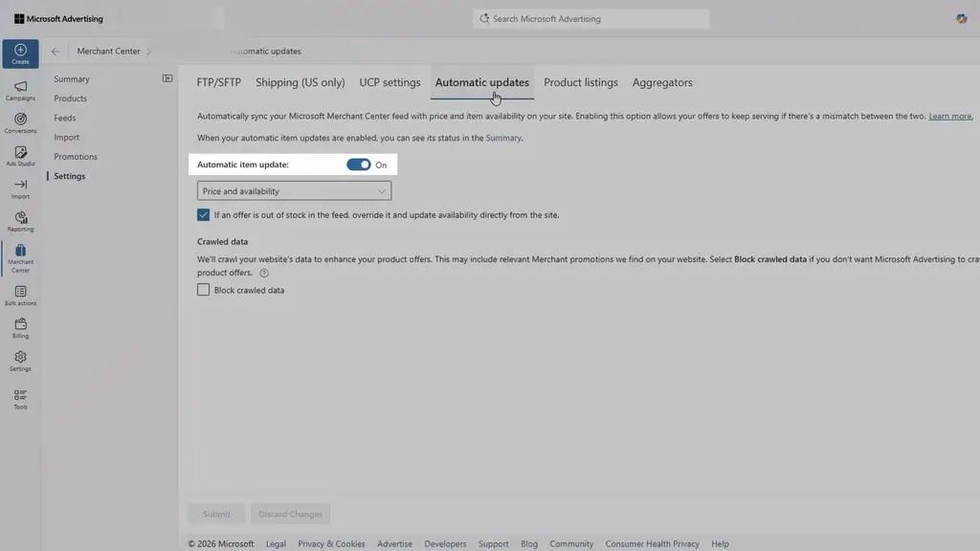Open the Import arrow icon in left rail
The width and height of the screenshot is (980, 551).
click(21, 185)
